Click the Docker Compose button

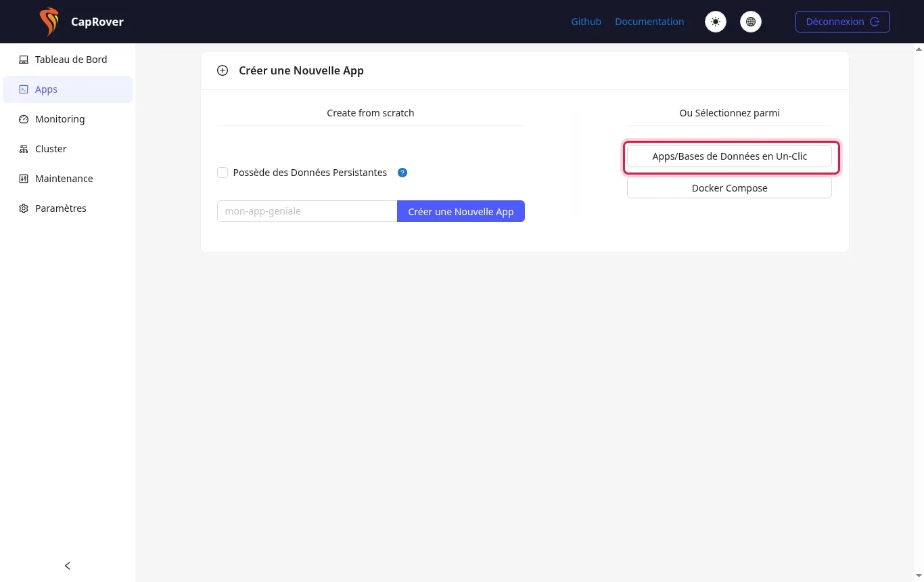729,187
